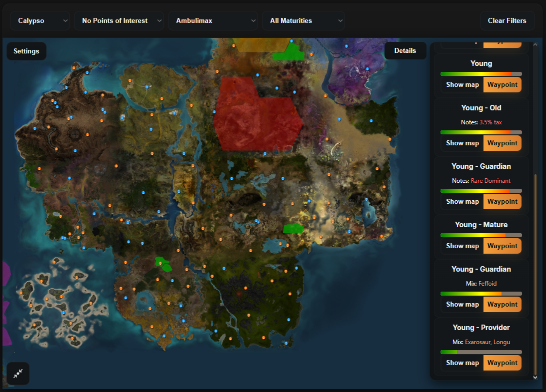546x392 pixels.
Task: Click the '3.5% tax' note text
Action: 490,122
